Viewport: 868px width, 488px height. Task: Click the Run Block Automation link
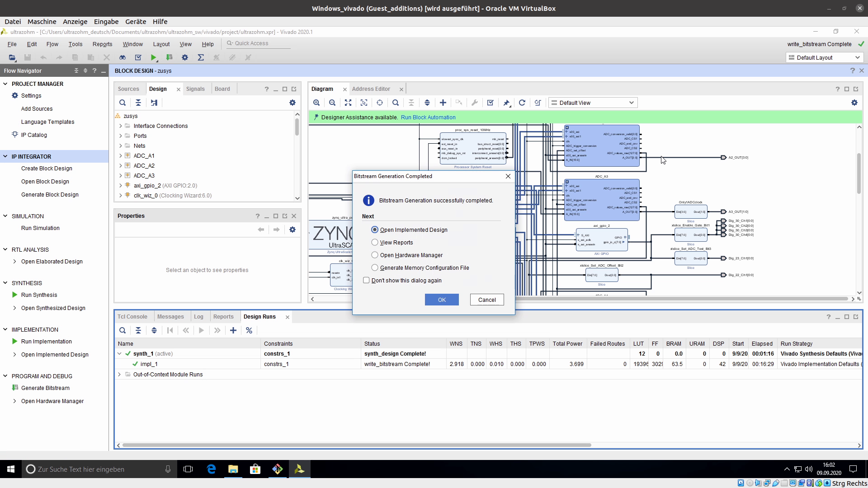(x=428, y=117)
